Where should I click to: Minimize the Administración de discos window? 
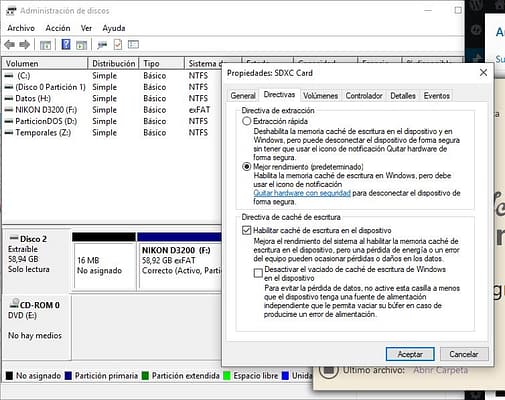(428, 10)
